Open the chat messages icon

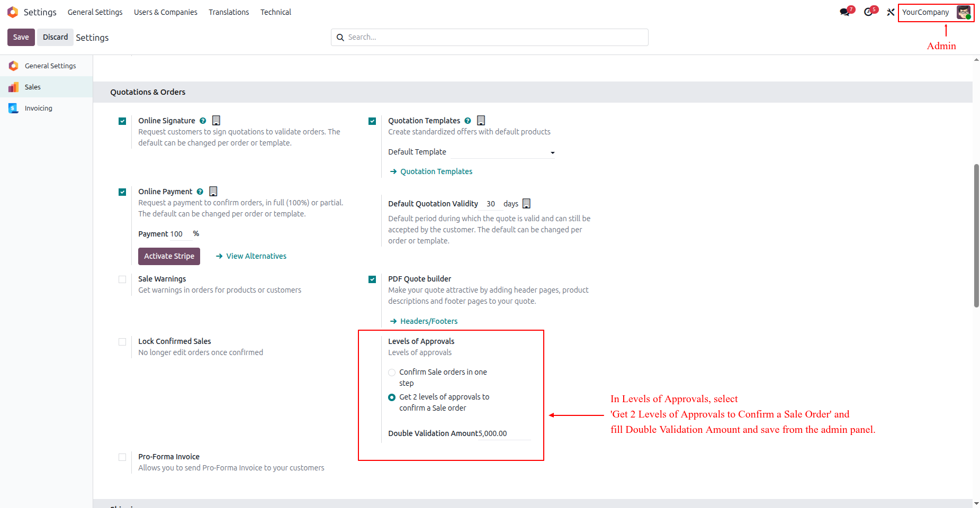pos(845,12)
